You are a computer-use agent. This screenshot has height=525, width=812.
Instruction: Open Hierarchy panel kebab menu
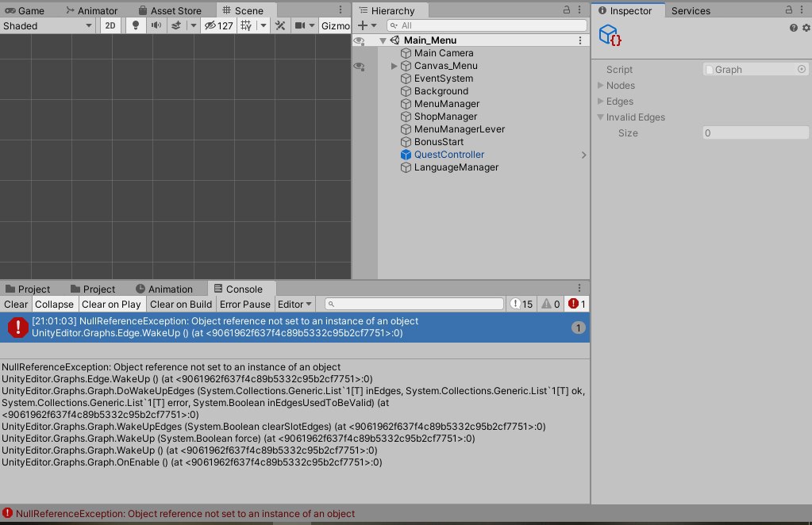click(x=579, y=10)
